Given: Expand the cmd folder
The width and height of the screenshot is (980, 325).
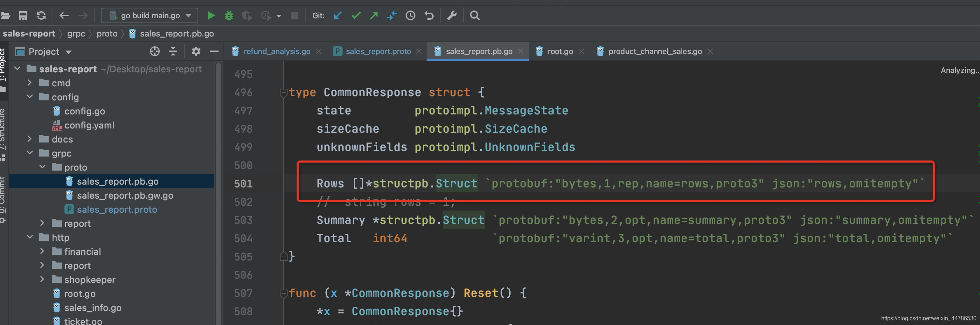Looking at the screenshot, I should pyautogui.click(x=30, y=83).
